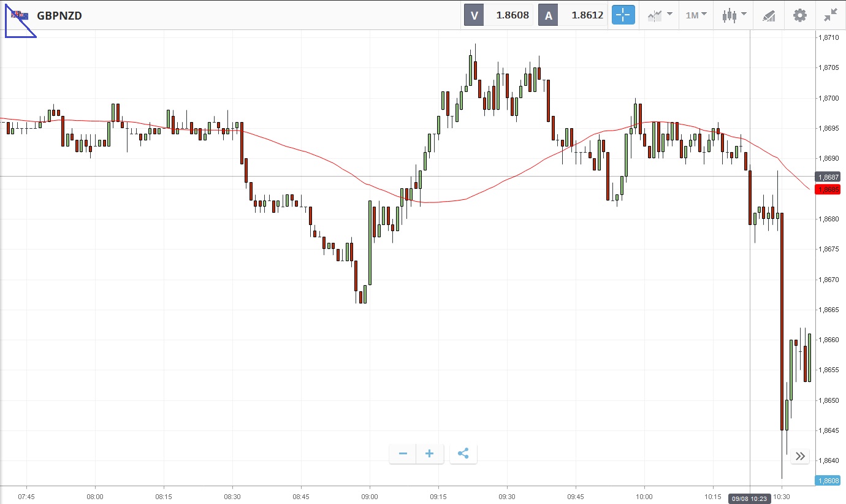Click the collapse chart arrows icon
Image resolution: width=846 pixels, height=504 pixels.
pos(831,15)
